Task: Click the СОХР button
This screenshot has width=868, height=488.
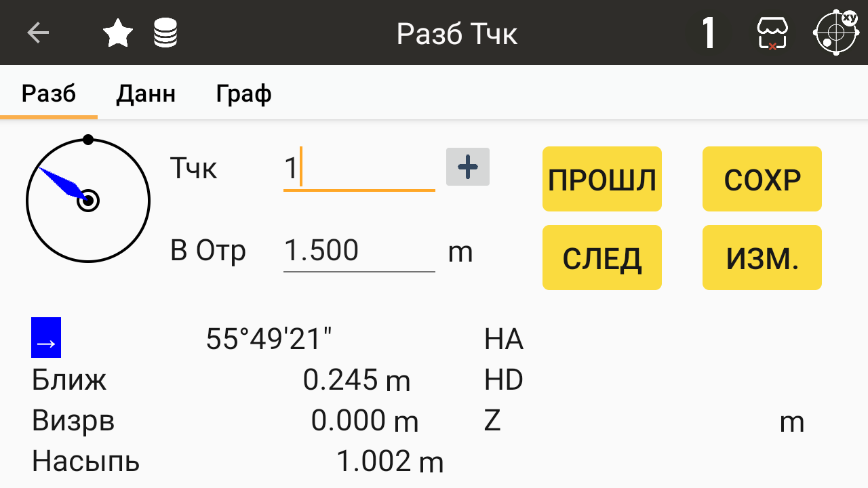Action: pyautogui.click(x=762, y=179)
